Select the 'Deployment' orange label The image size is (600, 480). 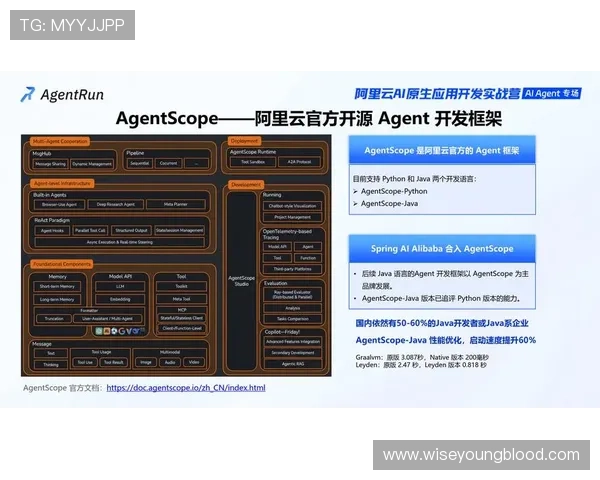click(245, 141)
